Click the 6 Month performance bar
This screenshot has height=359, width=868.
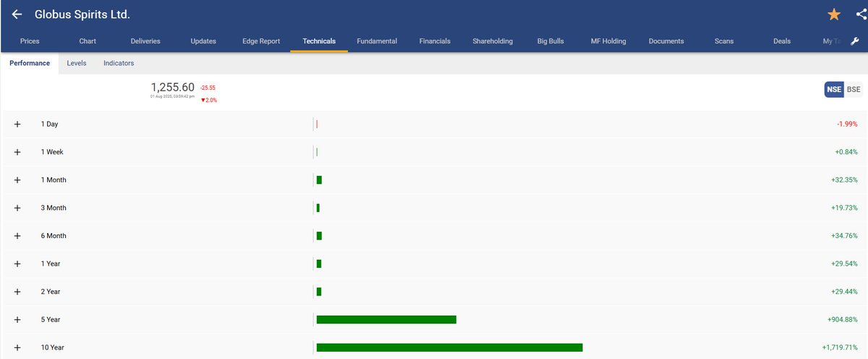[x=319, y=235]
